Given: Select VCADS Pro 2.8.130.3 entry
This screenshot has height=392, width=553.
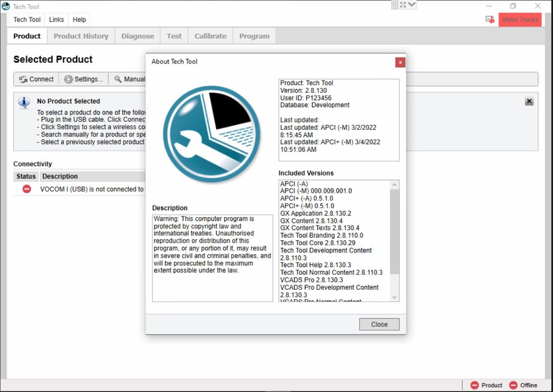Looking at the screenshot, I should 312,280.
